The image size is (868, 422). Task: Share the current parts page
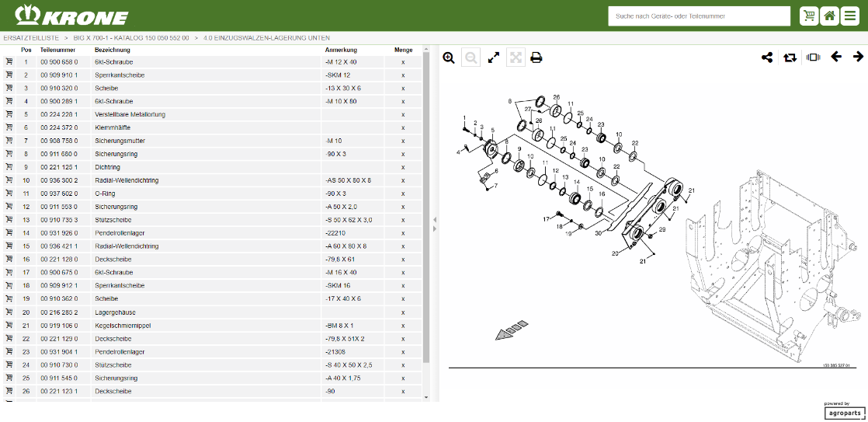click(767, 58)
